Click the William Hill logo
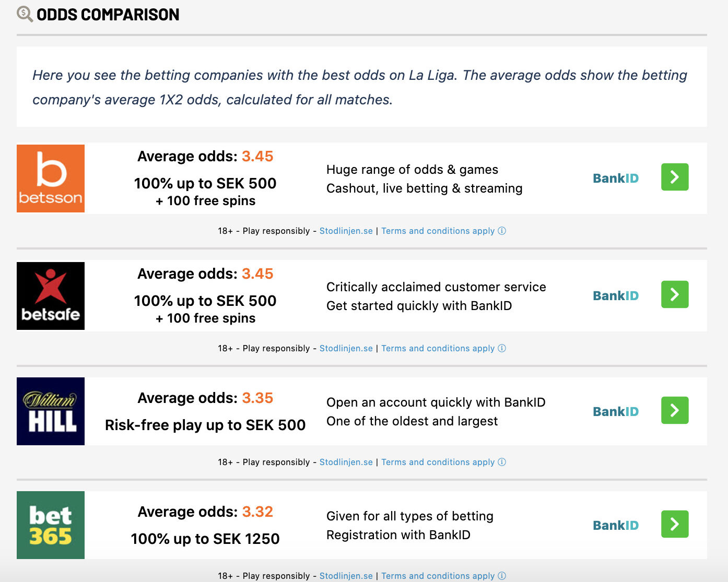 (51, 411)
